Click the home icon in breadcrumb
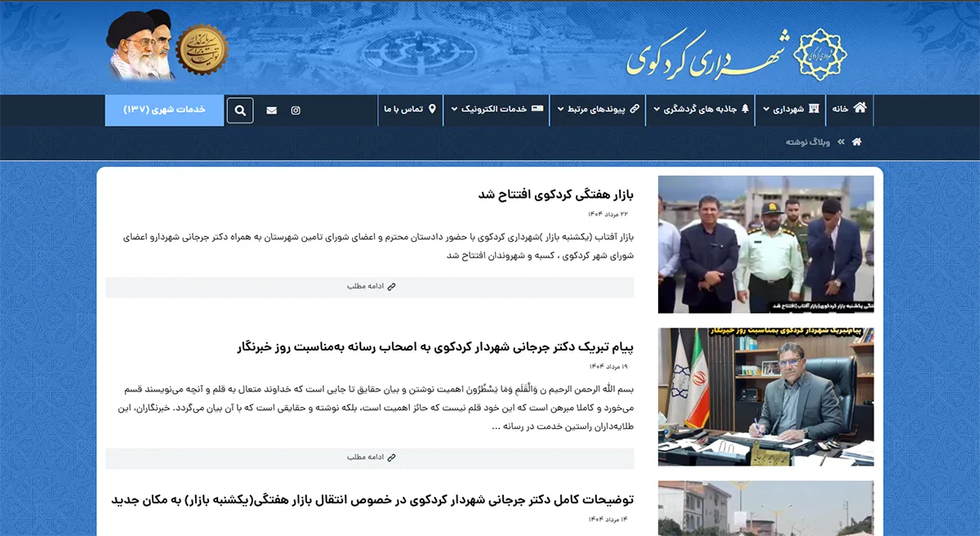 pyautogui.click(x=856, y=142)
